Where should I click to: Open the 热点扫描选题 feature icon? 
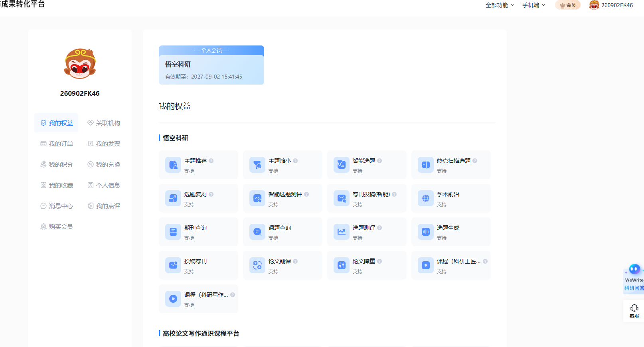(x=426, y=165)
